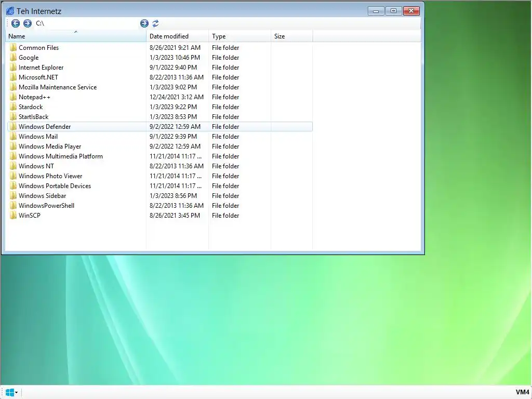Select the Common Files folder icon

[13, 47]
